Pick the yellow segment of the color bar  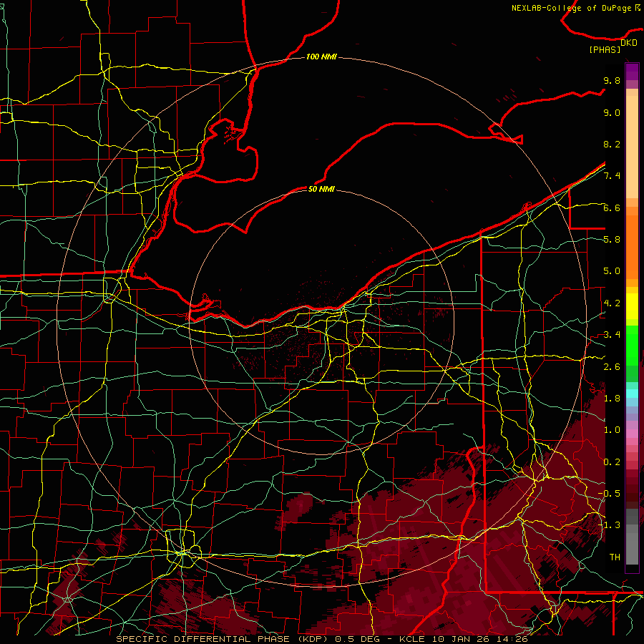click(x=632, y=306)
